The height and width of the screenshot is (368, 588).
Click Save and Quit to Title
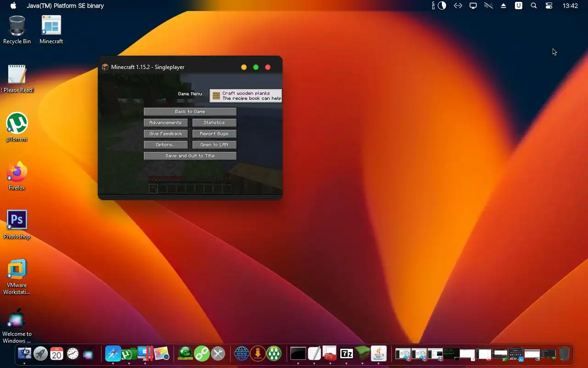coord(190,156)
